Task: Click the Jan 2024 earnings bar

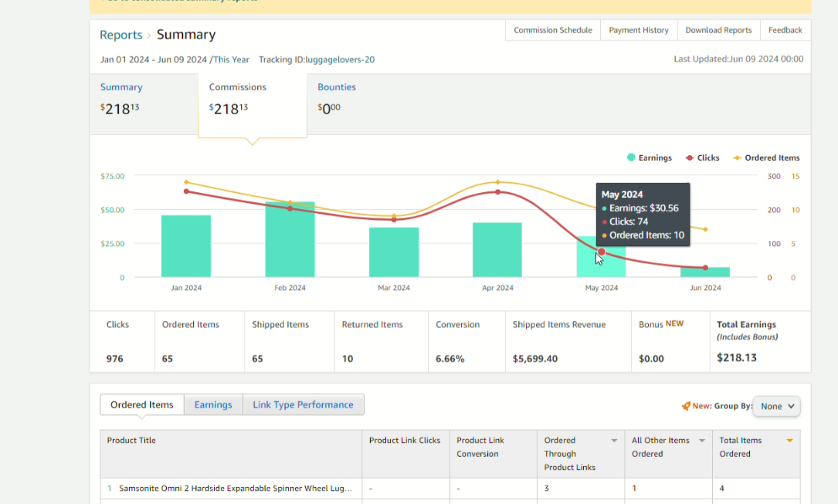Action: (x=186, y=246)
